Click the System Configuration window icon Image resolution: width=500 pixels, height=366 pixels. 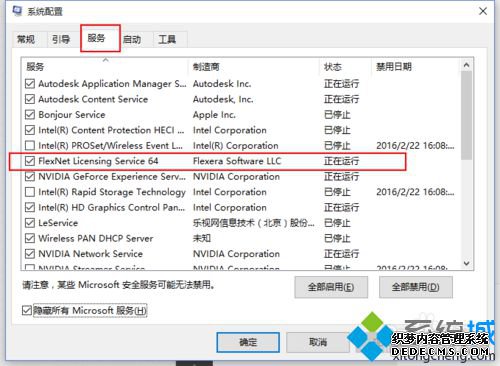pyautogui.click(x=17, y=11)
